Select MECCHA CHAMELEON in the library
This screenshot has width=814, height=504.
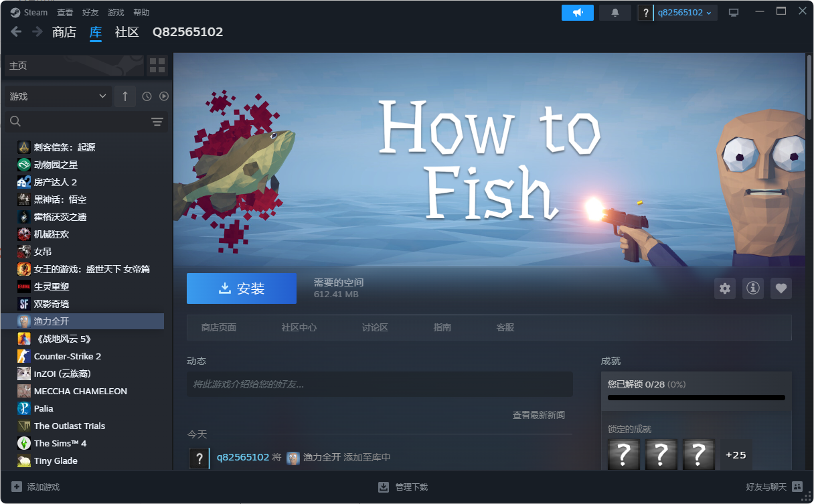(x=82, y=391)
